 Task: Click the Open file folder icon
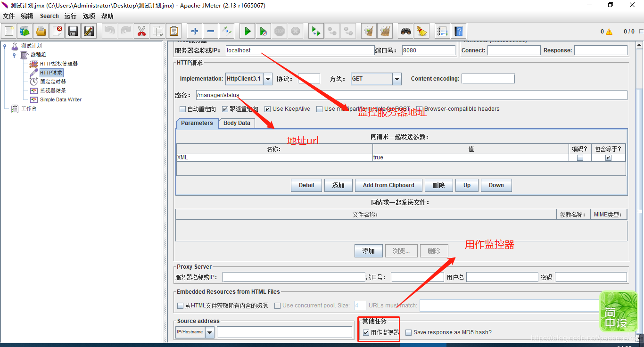[41, 32]
